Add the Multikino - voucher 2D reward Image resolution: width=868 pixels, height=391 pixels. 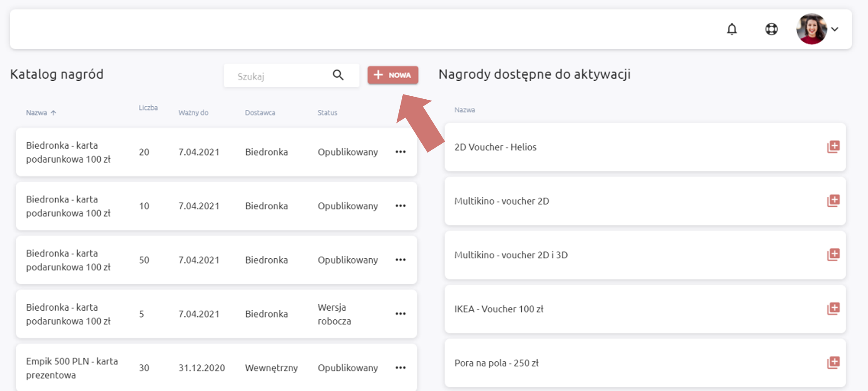833,201
